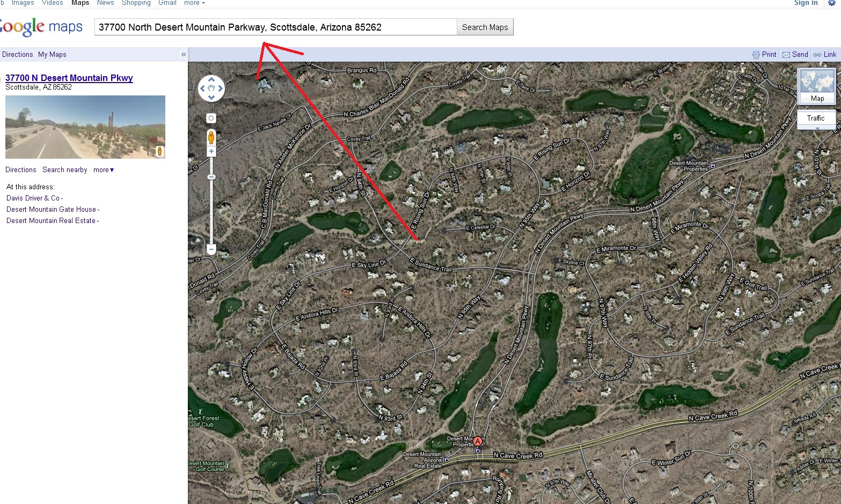Viewport: 841px width, 504px height.
Task: Zoom out with the minus button
Action: (211, 249)
